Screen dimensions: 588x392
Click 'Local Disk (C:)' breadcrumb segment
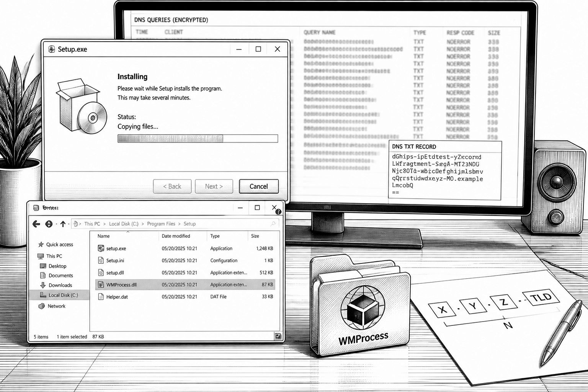pos(124,224)
